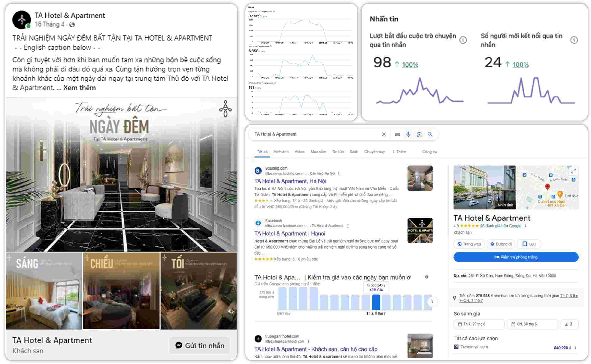Click the Facebook favicon in second result
This screenshot has height=364, width=591.
click(x=258, y=223)
